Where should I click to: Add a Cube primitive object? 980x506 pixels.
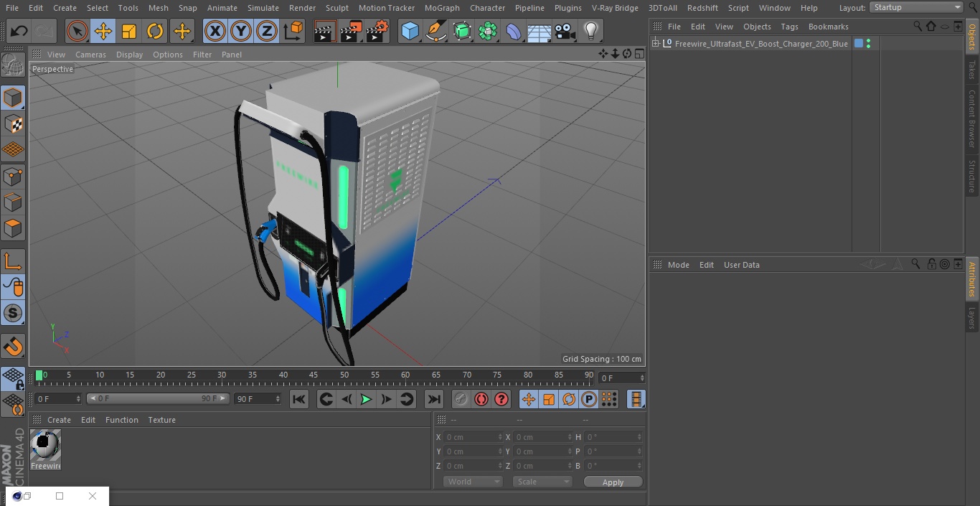point(410,31)
